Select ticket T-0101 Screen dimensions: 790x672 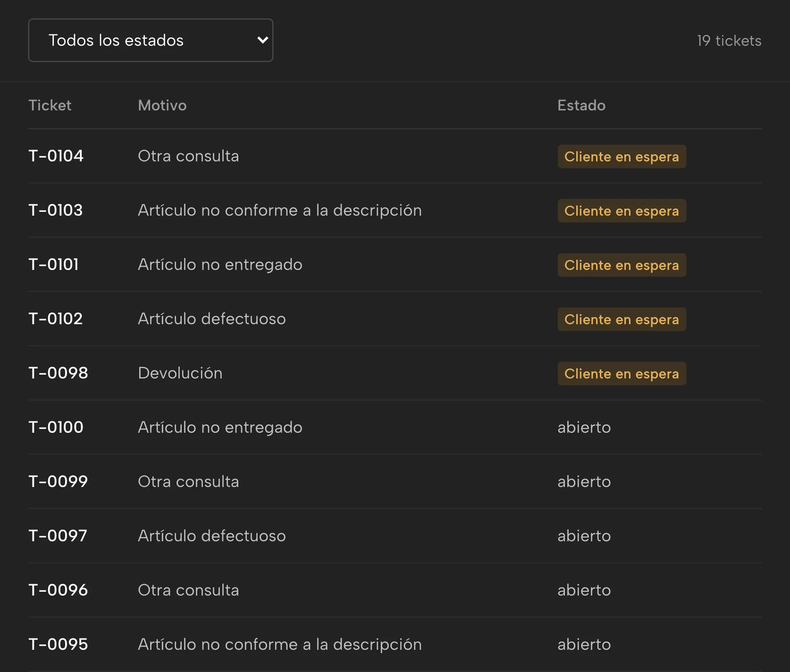pyautogui.click(x=53, y=264)
